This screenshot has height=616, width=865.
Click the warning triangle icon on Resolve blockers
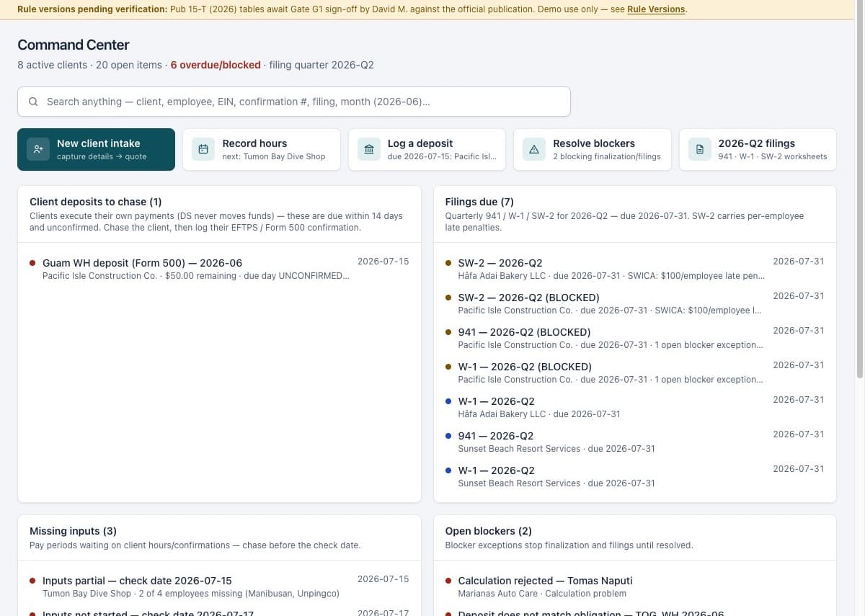point(534,149)
